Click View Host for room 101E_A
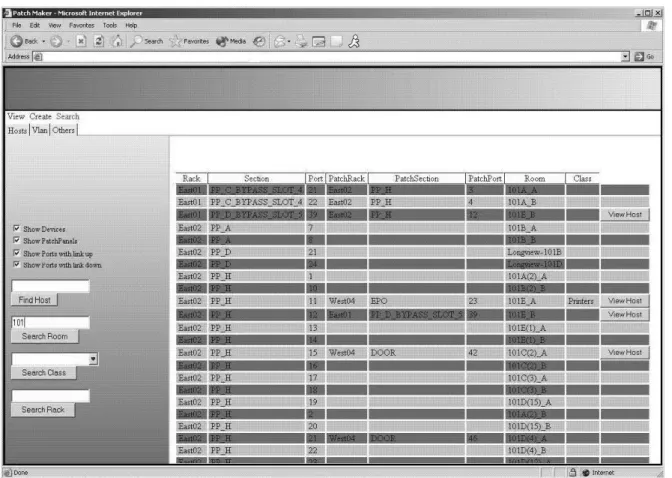This screenshot has width=672, height=478. click(x=625, y=301)
